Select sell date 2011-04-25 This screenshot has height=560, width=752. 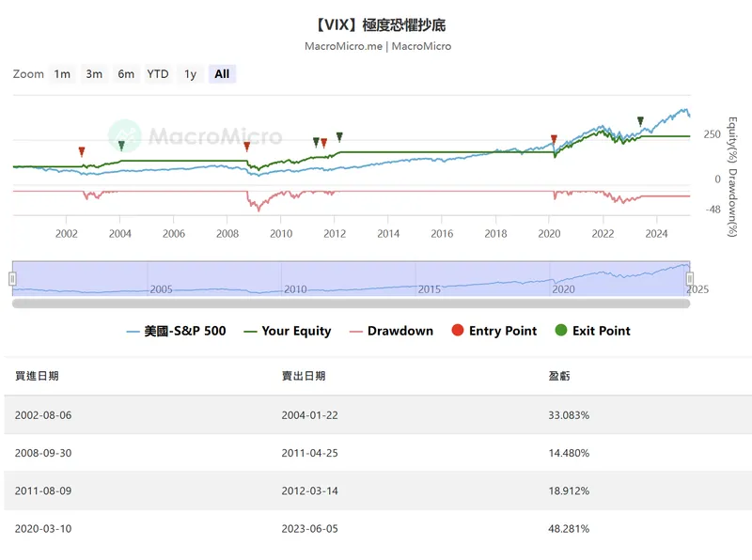coord(310,453)
